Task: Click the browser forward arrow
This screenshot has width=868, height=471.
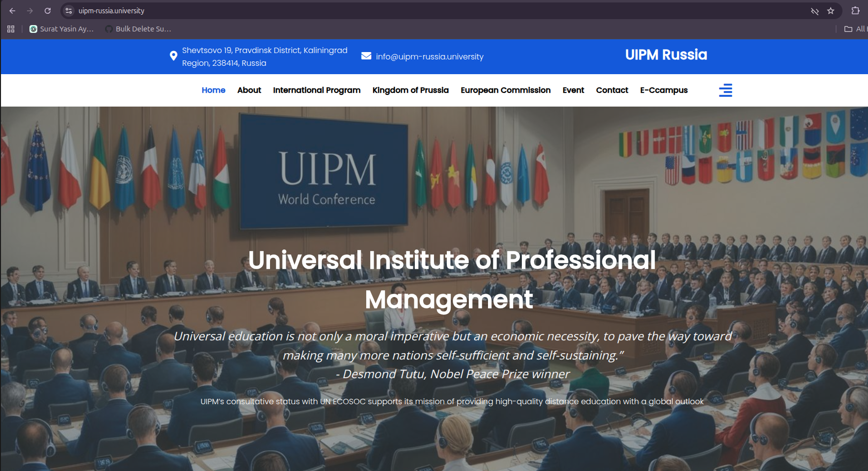Action: 30,11
